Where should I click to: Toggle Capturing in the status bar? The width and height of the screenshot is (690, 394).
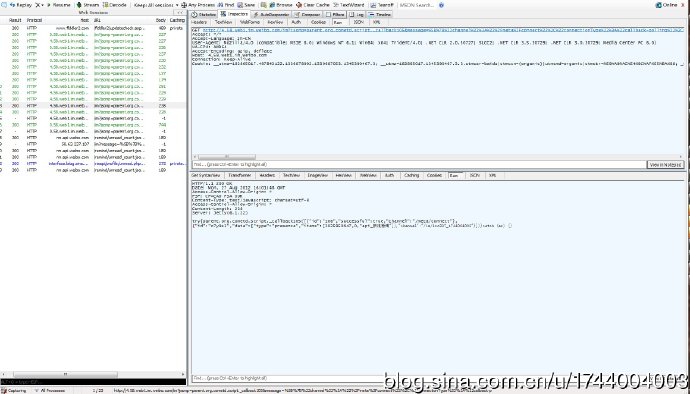pos(14,390)
